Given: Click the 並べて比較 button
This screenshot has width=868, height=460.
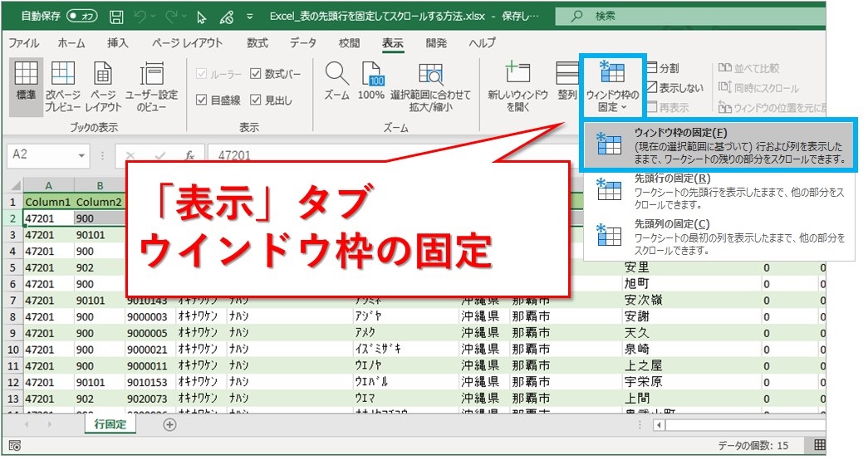Looking at the screenshot, I should [x=748, y=68].
